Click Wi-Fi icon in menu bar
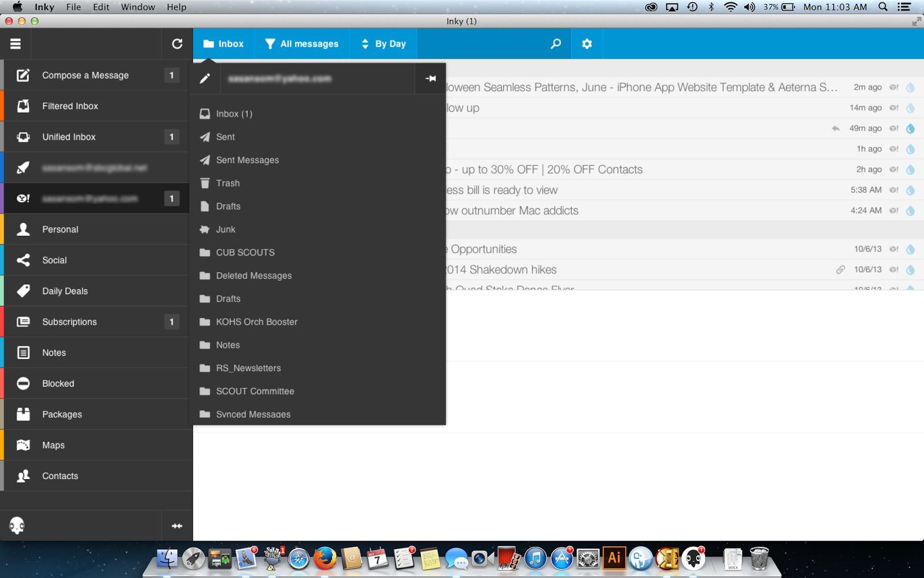Image resolution: width=924 pixels, height=578 pixels. click(731, 7)
